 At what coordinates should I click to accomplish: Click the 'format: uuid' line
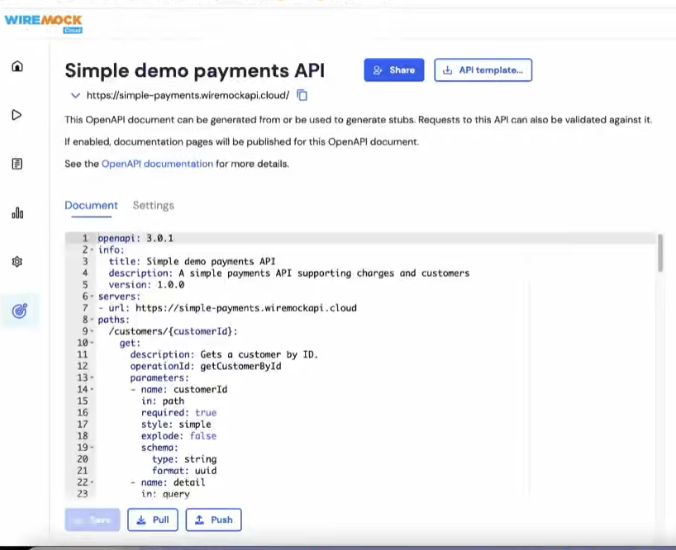pyautogui.click(x=184, y=471)
